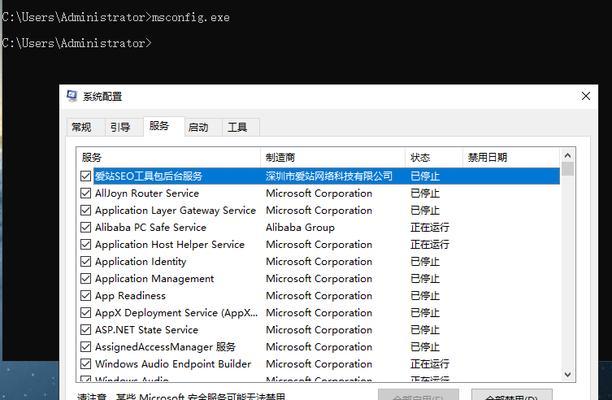
Task: Click the ASP.NET State Service name
Action: [147, 330]
